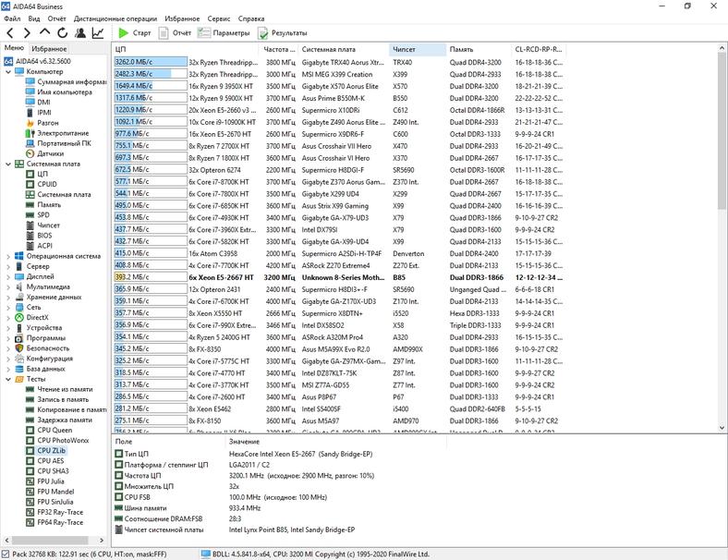Click the Чипсет системной платы field
Screen dimensions: 728x560
click(280, 530)
